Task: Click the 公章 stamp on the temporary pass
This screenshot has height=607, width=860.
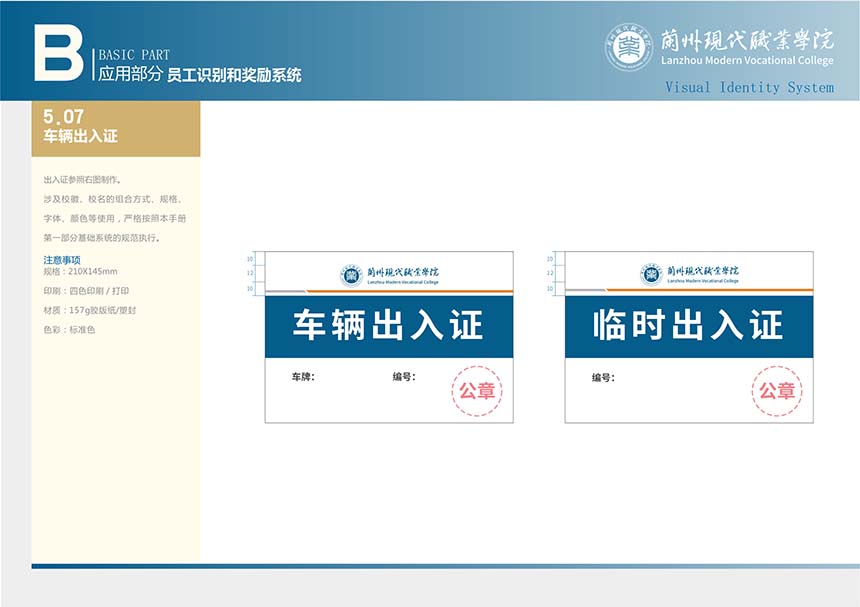Action: point(776,391)
